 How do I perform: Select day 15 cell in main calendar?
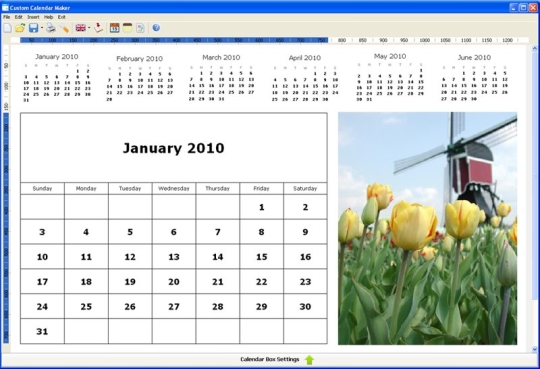[x=261, y=257]
